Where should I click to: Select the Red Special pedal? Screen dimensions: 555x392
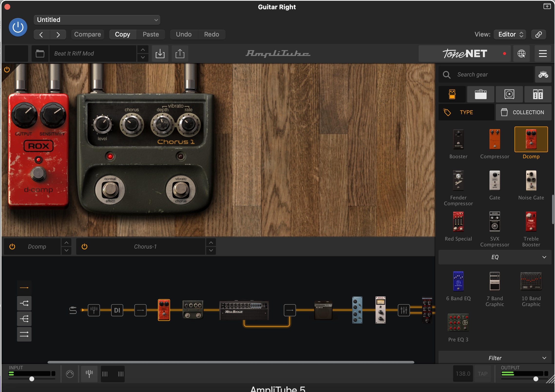pyautogui.click(x=458, y=222)
